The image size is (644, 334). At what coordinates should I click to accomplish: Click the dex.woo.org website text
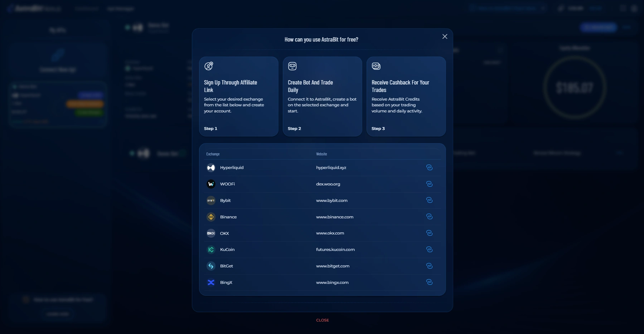pyautogui.click(x=328, y=184)
